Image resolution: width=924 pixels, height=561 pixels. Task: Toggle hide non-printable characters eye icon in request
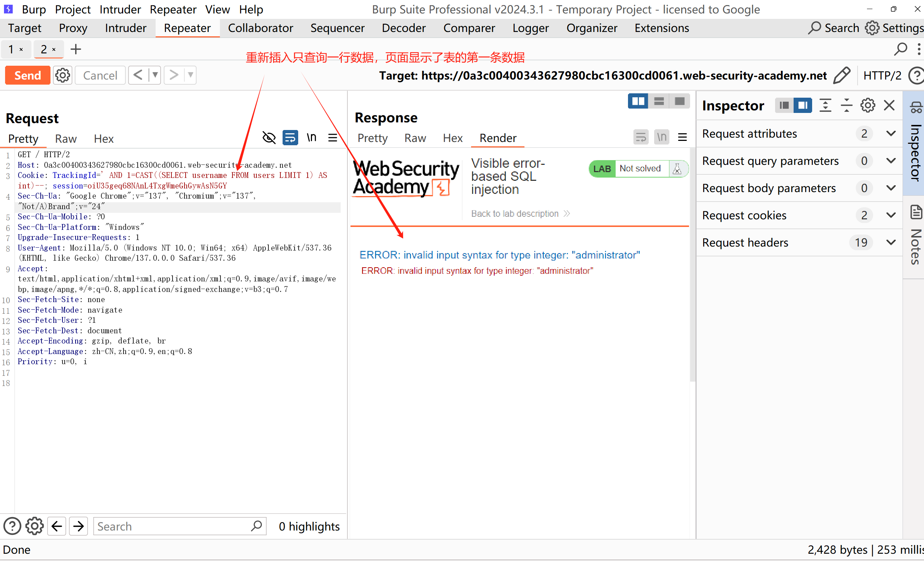pos(269,138)
